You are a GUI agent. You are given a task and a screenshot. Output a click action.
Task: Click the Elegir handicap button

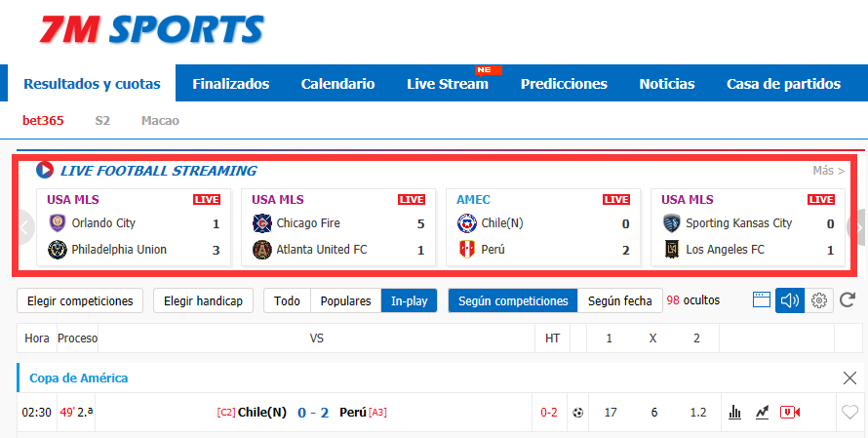pos(203,300)
